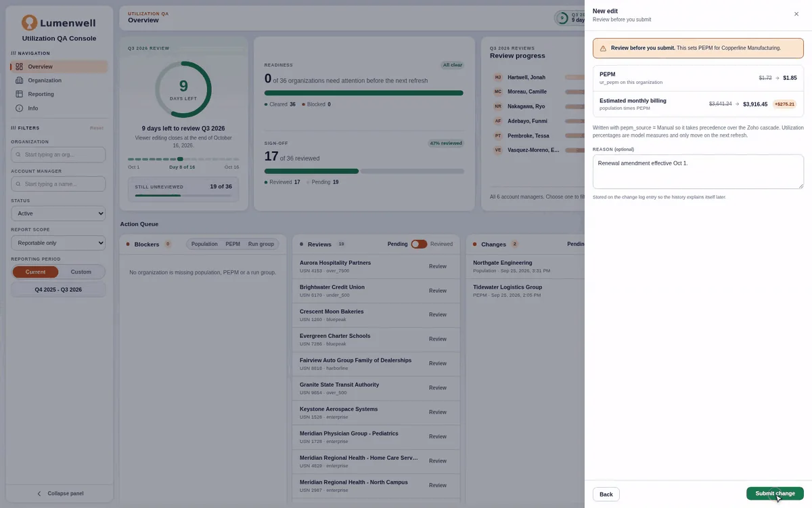Open Northgate Engineering change entry
Screen dimensions: 812x508
pos(525,266)
